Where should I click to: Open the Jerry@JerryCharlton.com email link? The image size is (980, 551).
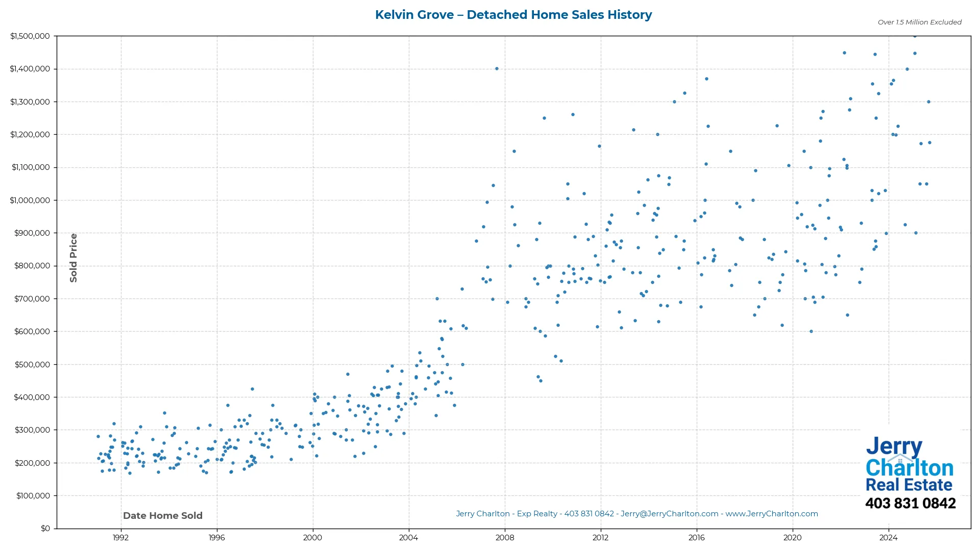click(x=669, y=514)
